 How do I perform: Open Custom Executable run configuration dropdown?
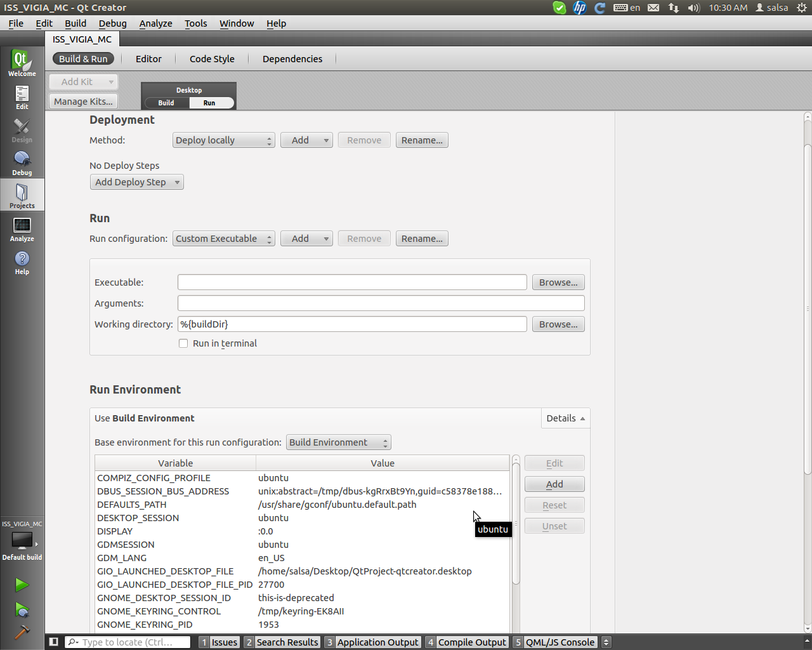click(223, 239)
